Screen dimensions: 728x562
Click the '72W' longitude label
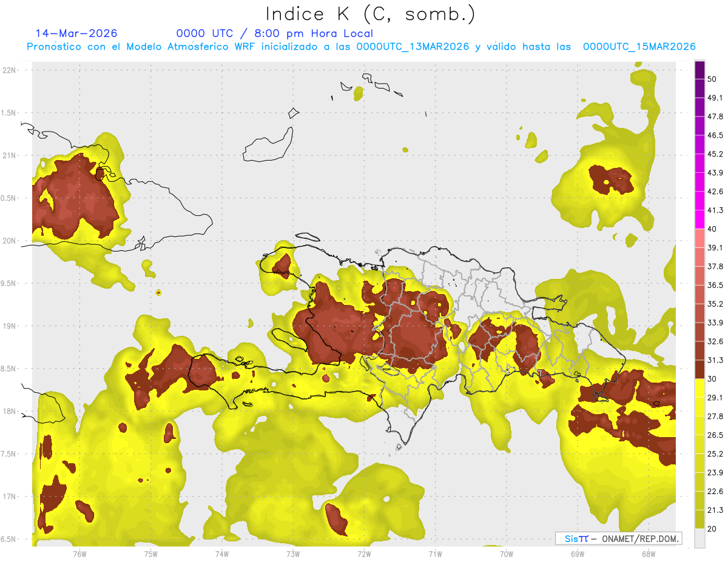click(x=364, y=554)
